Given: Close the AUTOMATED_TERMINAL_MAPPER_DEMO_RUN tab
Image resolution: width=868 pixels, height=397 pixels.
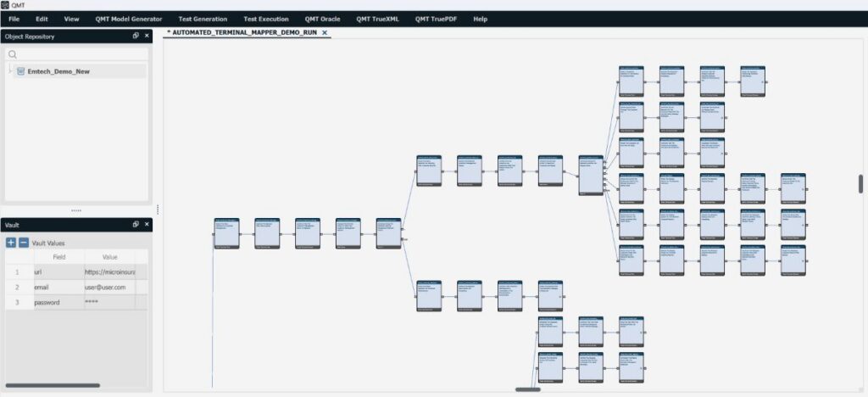Looking at the screenshot, I should 325,33.
